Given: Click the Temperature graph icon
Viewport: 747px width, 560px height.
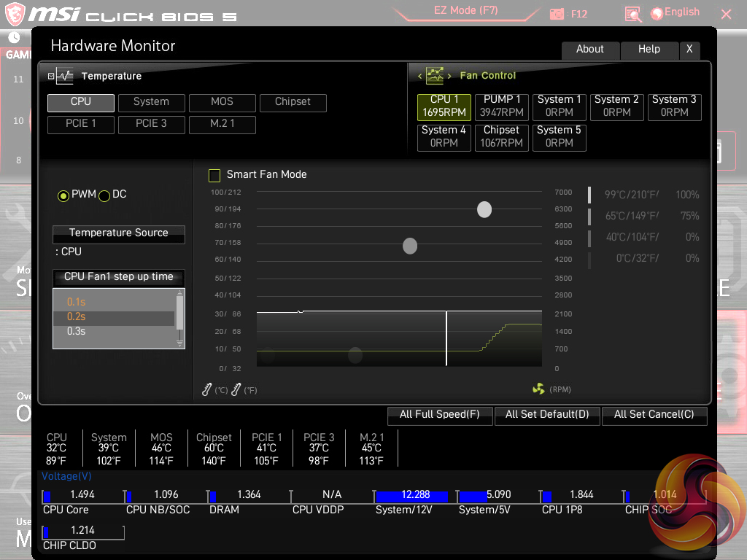Looking at the screenshot, I should tap(65, 76).
